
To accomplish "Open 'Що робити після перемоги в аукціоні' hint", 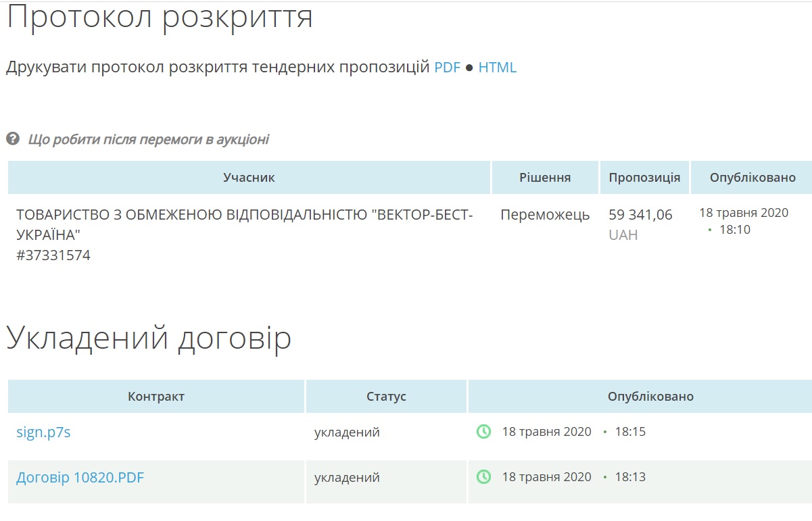I will click(148, 140).
